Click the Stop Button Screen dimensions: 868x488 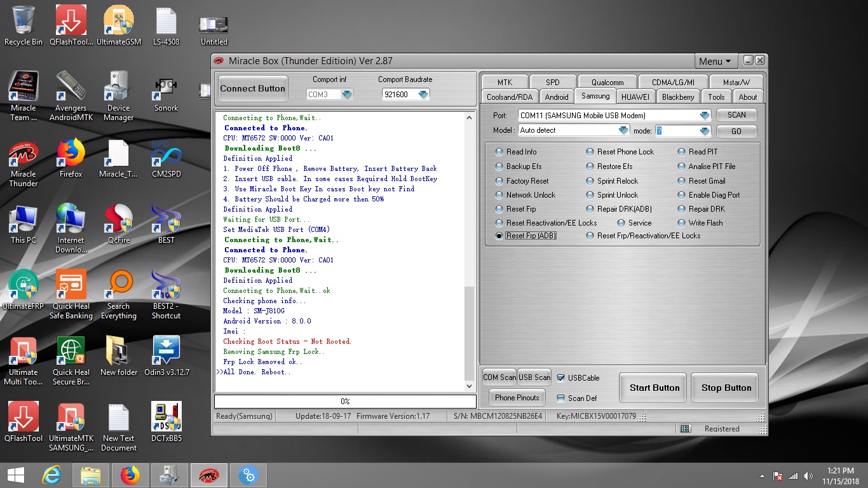point(726,388)
